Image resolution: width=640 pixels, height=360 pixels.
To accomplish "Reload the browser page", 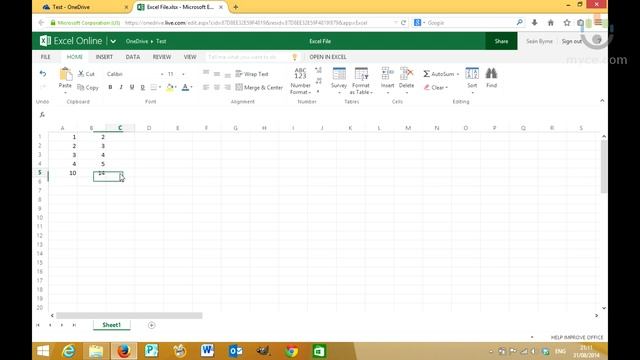I will pyautogui.click(x=403, y=23).
